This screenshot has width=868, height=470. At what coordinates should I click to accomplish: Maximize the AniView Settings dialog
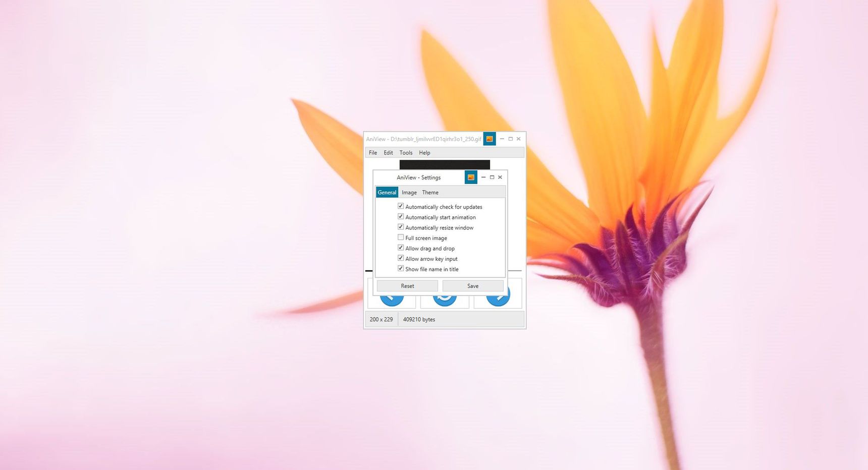(492, 177)
